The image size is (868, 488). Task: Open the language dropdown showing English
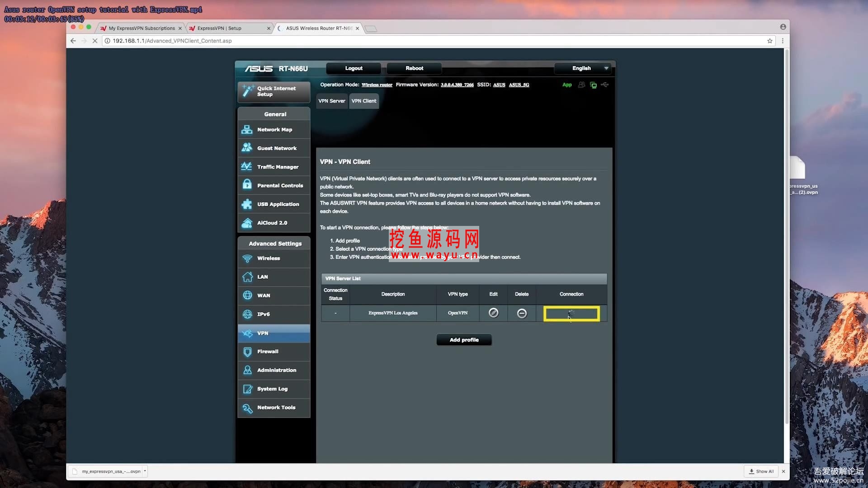[x=583, y=68]
